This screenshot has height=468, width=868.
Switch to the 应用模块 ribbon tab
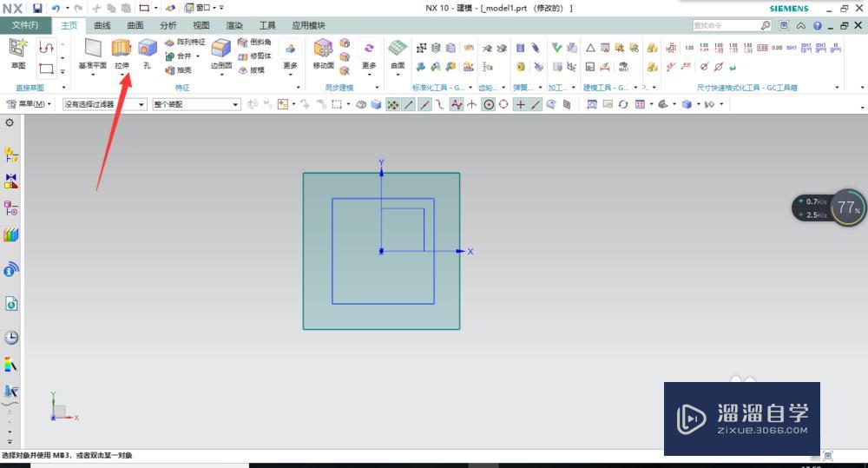308,25
